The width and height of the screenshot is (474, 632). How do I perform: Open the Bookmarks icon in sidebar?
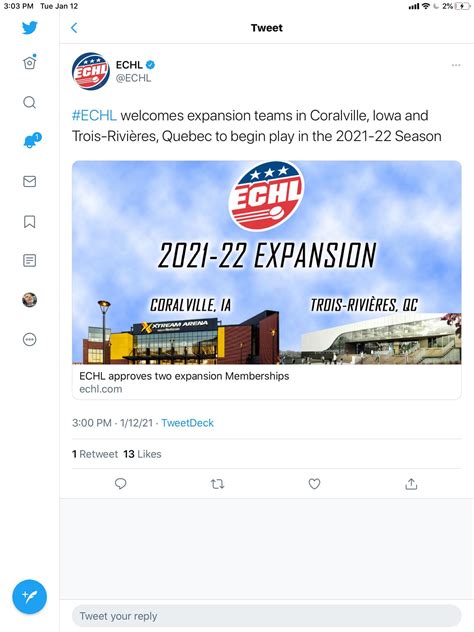click(29, 221)
